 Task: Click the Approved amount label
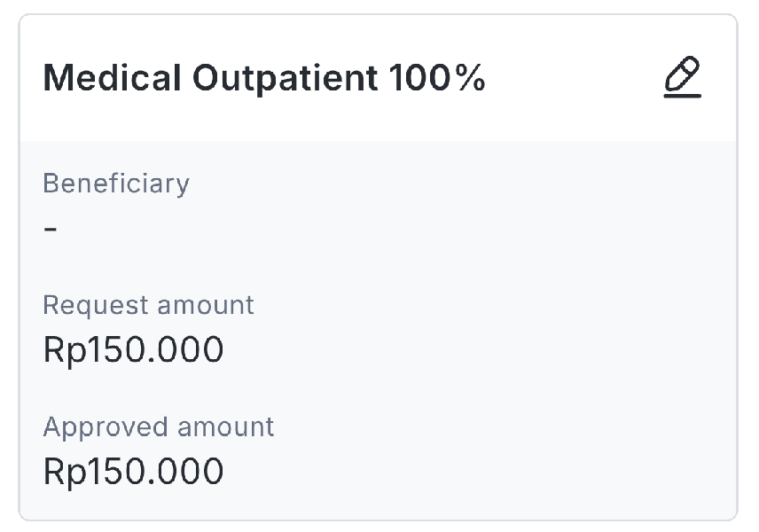pyautogui.click(x=159, y=426)
